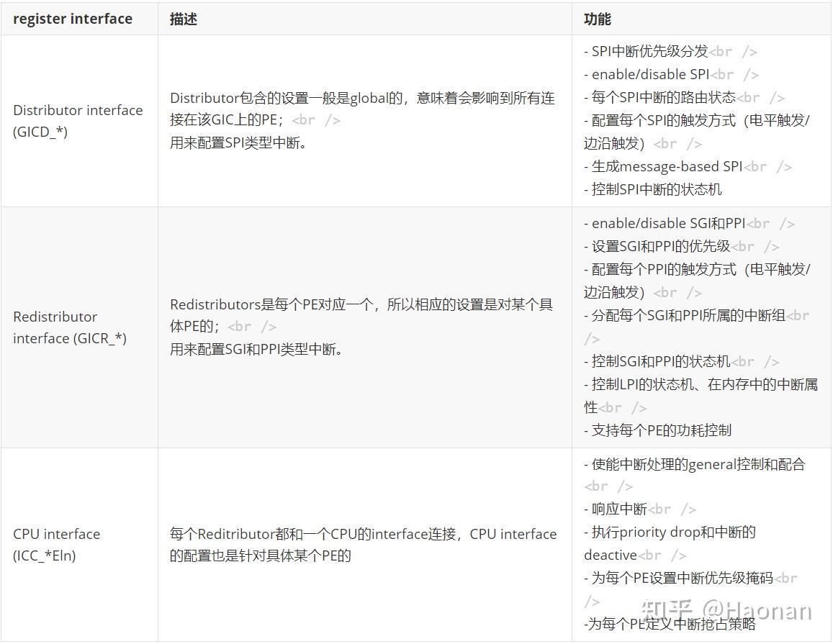Click the "响应中断" text in CPU interface row
The image size is (833, 644).
click(618, 509)
